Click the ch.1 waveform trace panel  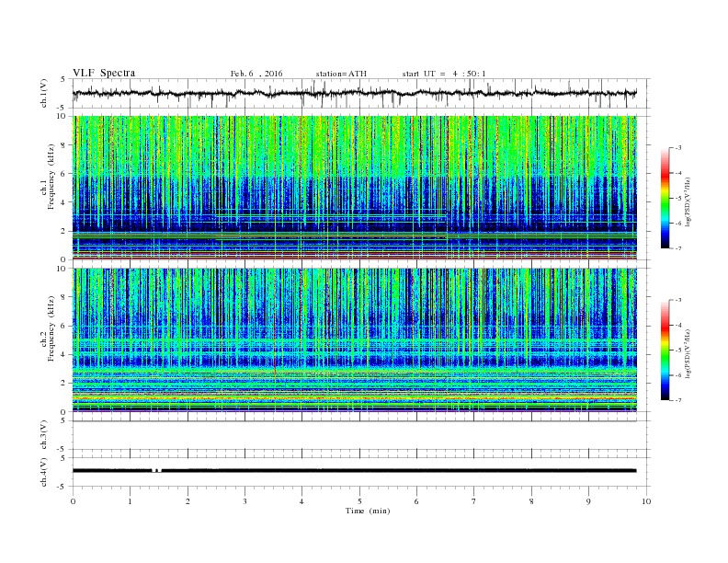point(361,93)
